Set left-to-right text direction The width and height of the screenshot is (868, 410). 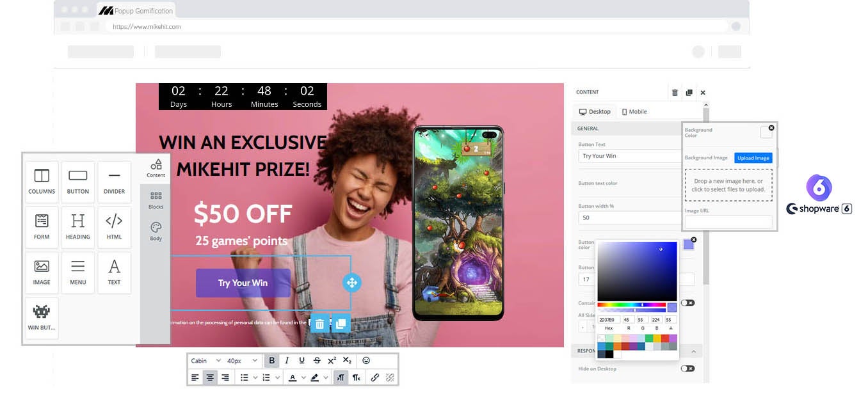tap(341, 377)
